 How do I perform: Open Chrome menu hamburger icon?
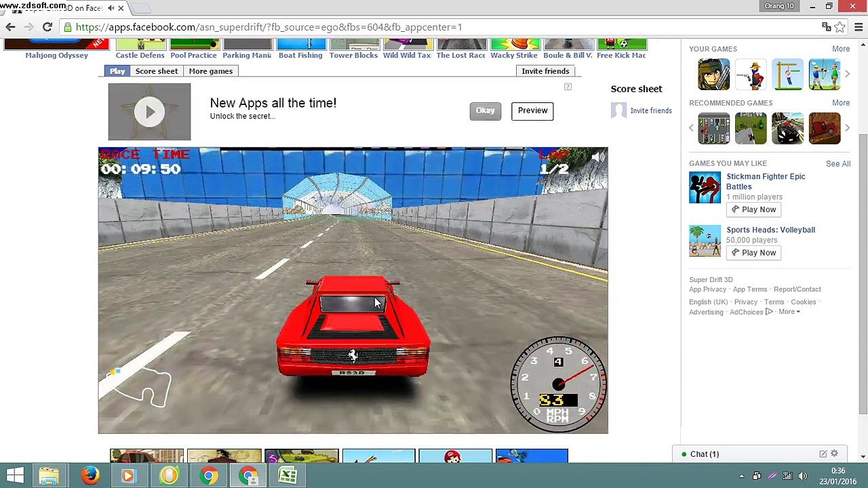tap(859, 27)
